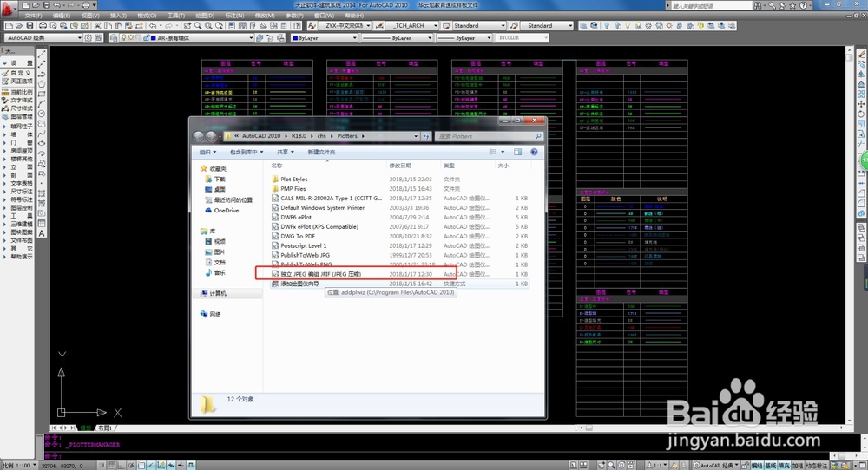Select the Spline draw tool

[x=42, y=134]
